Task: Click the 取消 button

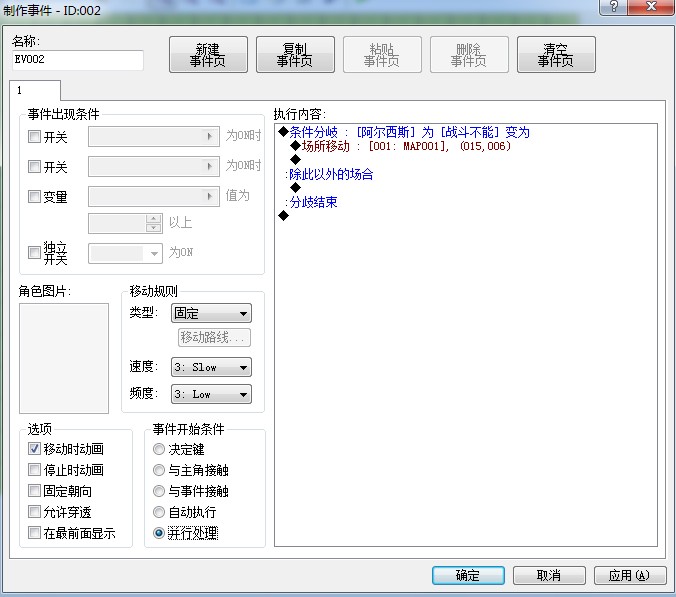Action: pyautogui.click(x=549, y=575)
